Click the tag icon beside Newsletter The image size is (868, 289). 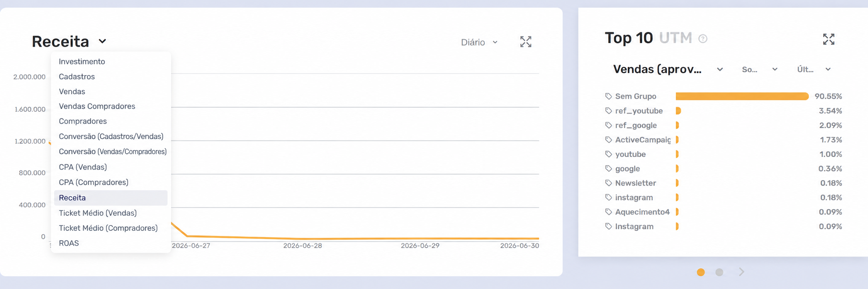pos(608,183)
